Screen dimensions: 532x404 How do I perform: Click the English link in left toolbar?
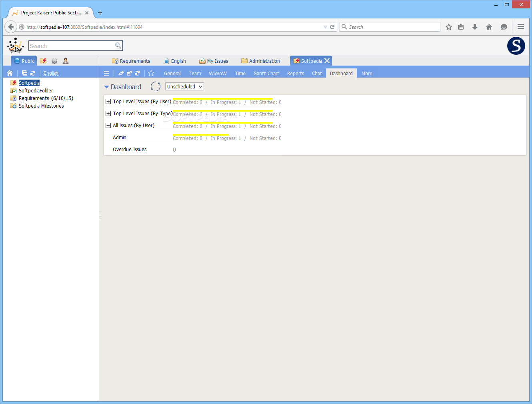coord(51,73)
